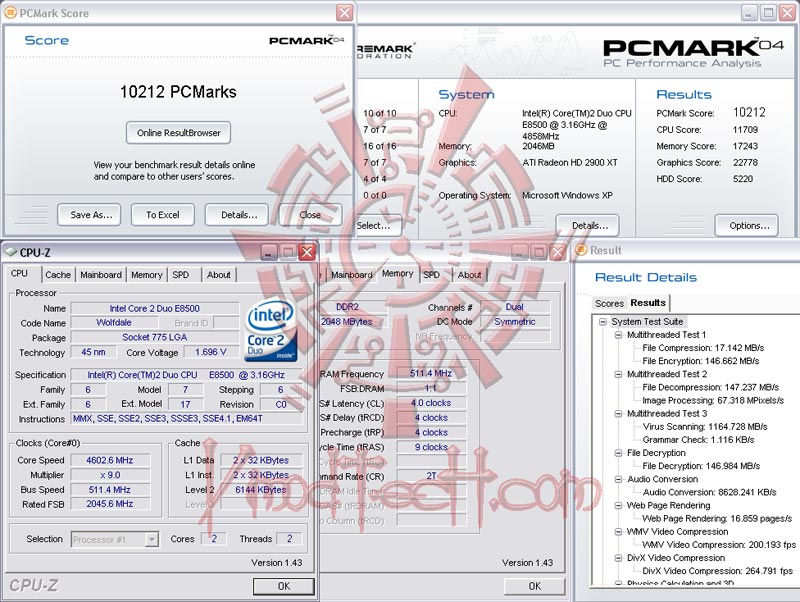The height and width of the screenshot is (602, 800).
Task: Collapse the Audio Conversion node
Action: (618, 480)
